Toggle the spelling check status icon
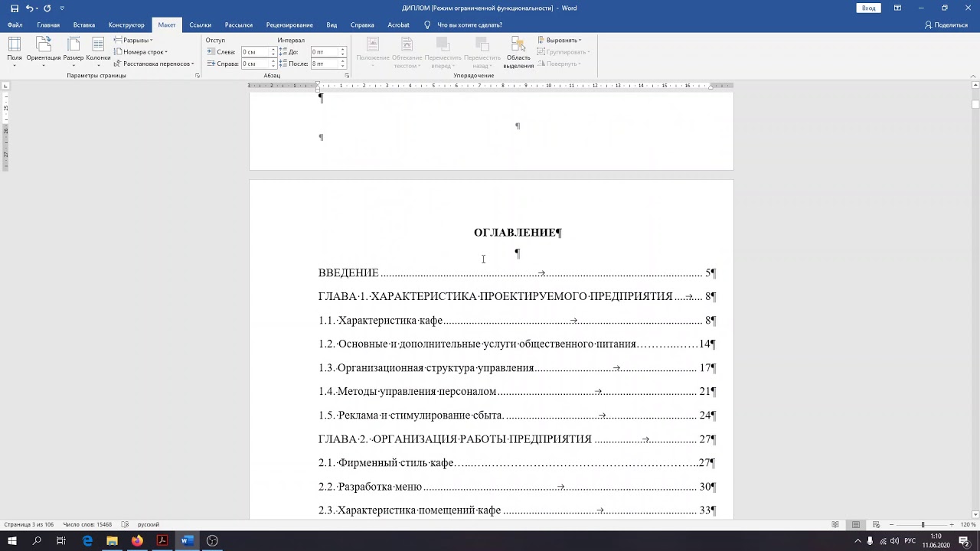Image resolution: width=980 pixels, height=551 pixels. click(125, 525)
